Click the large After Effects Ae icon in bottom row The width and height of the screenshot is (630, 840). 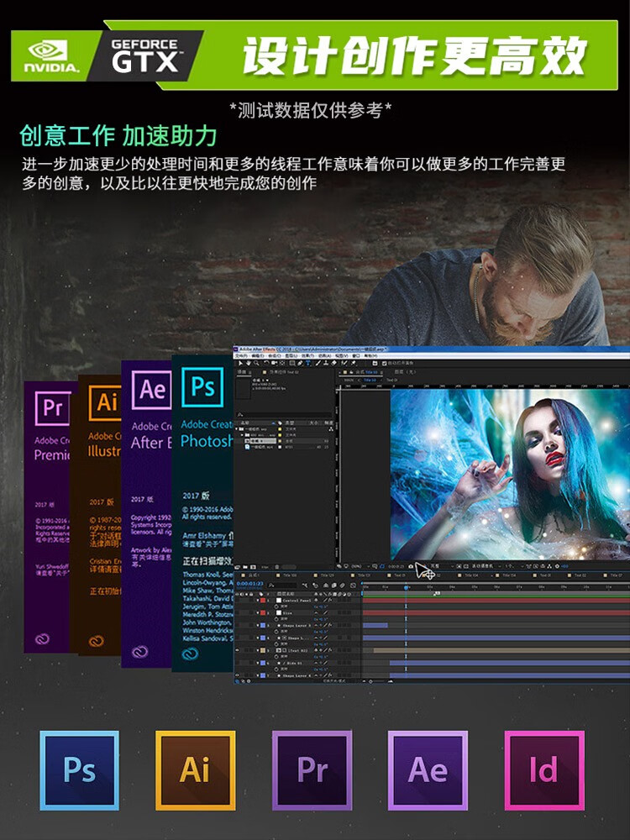pyautogui.click(x=428, y=770)
